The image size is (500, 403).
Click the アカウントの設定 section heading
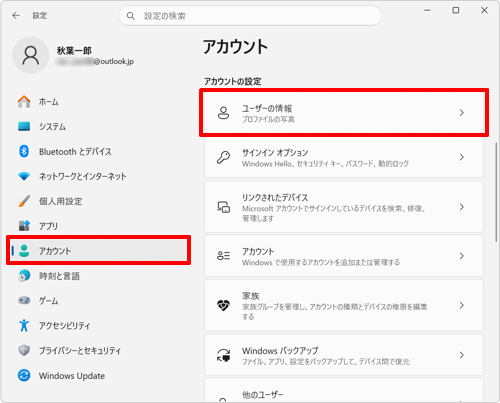pyautogui.click(x=233, y=81)
